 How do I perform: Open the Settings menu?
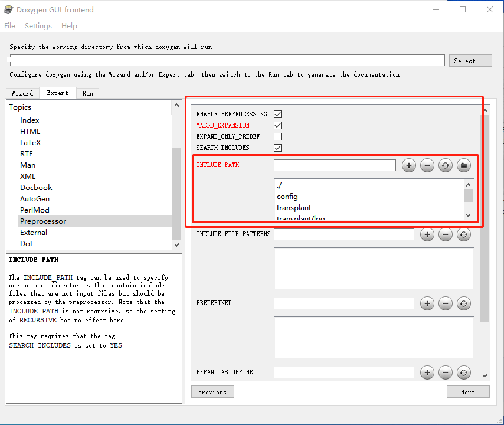(38, 26)
